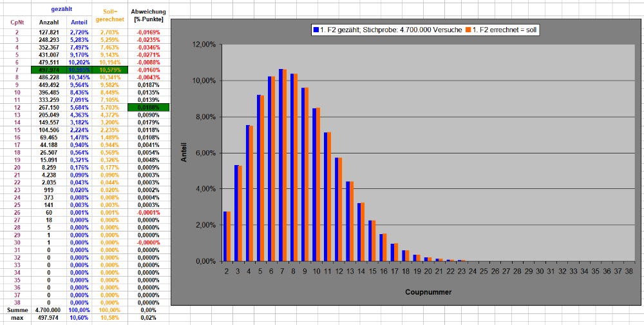
Task: Click the blue 'Anteil' table column header
Action: 79,22
